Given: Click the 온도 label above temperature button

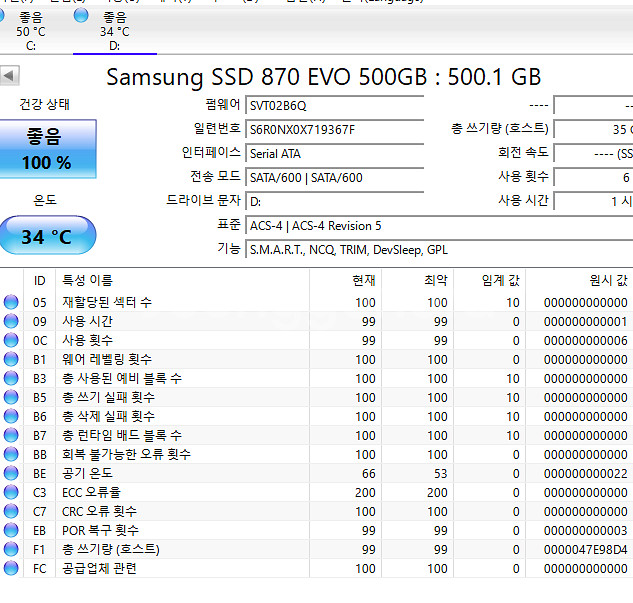Looking at the screenshot, I should (x=45, y=200).
